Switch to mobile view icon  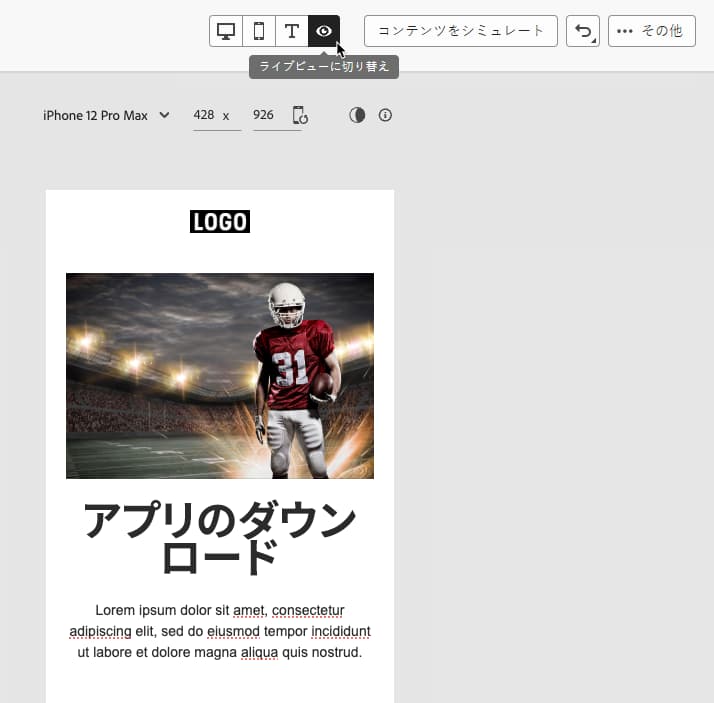point(259,31)
